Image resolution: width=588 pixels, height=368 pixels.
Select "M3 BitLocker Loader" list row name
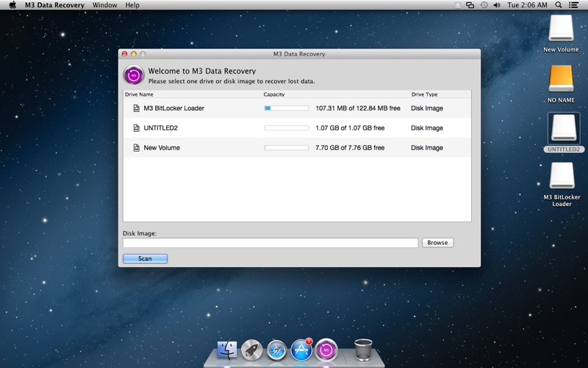[174, 108]
